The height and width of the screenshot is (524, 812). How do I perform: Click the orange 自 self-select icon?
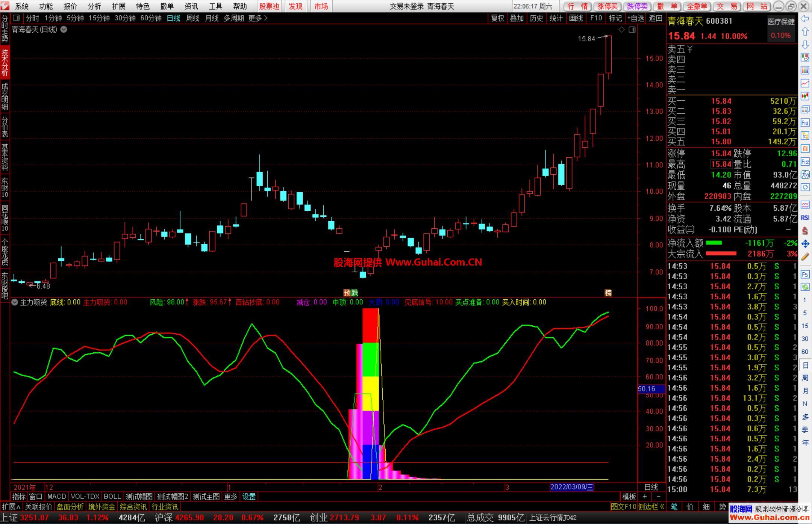tap(805, 148)
